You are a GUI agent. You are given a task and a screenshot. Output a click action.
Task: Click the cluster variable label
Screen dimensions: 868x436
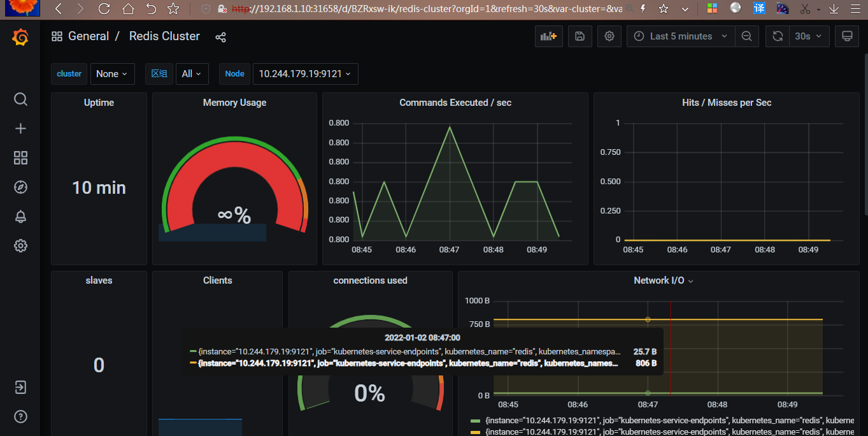pos(69,74)
